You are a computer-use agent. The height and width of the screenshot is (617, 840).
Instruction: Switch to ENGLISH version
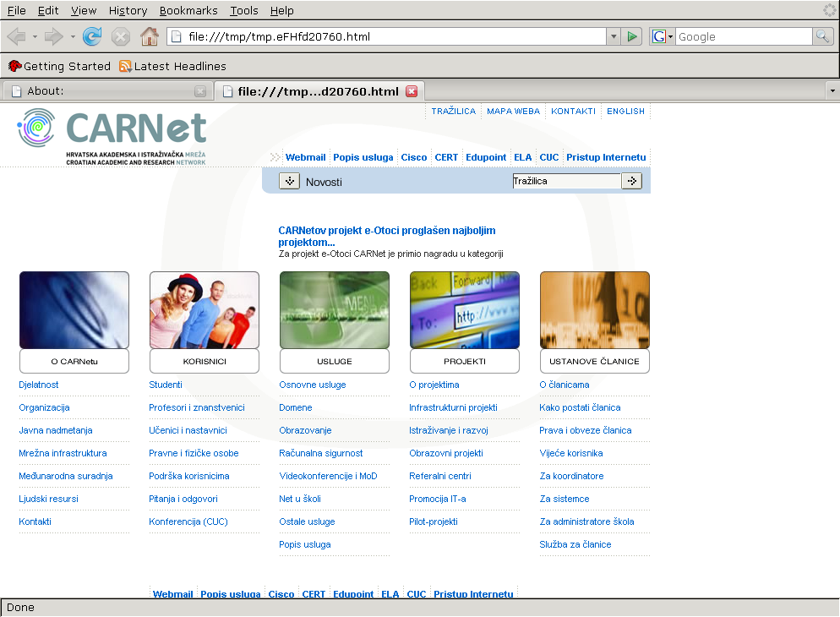point(625,111)
